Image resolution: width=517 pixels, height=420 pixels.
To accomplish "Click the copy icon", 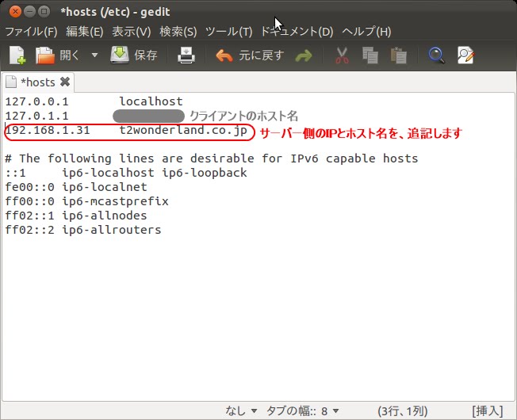I will coord(370,55).
